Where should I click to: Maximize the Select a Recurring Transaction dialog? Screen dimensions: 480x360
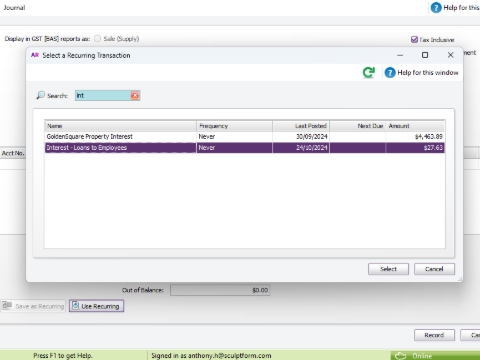click(x=425, y=55)
